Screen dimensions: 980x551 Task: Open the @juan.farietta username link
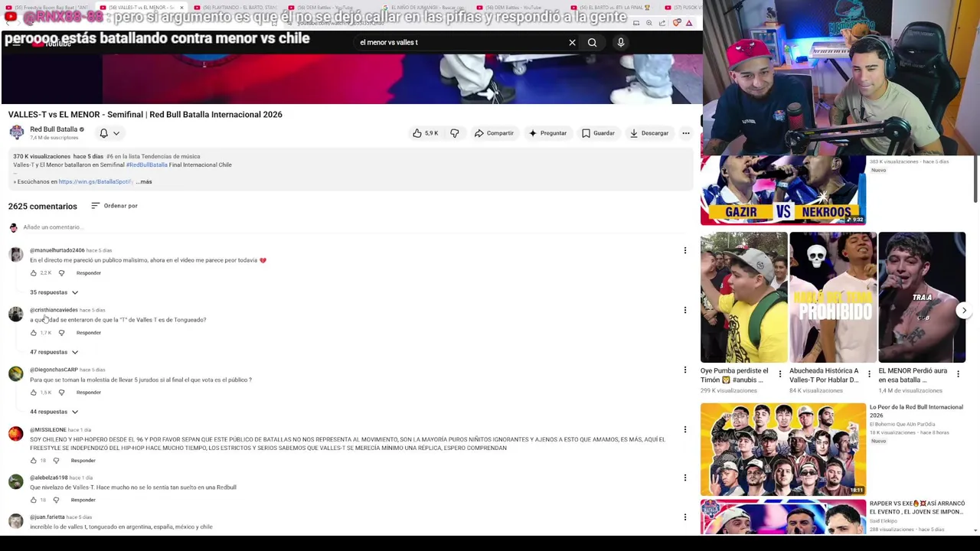[x=47, y=517]
